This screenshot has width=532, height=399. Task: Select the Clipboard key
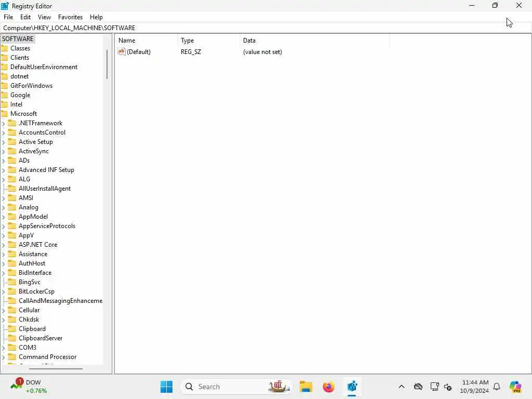pos(32,329)
